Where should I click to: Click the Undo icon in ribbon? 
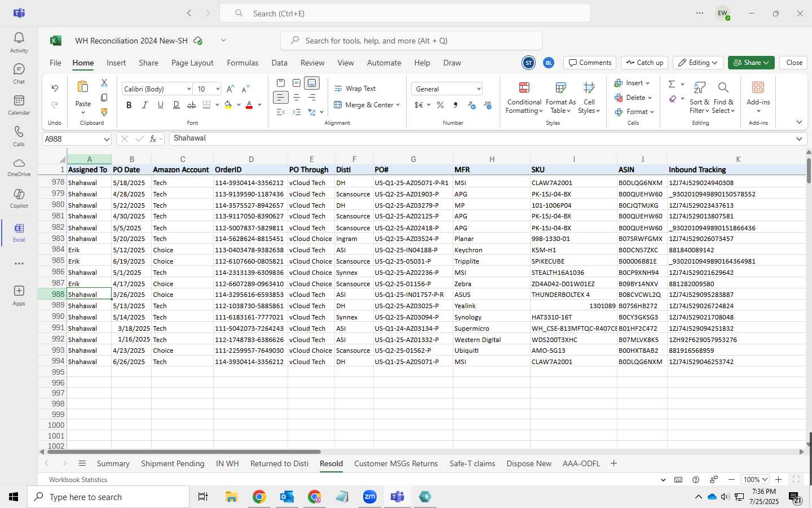[55, 89]
